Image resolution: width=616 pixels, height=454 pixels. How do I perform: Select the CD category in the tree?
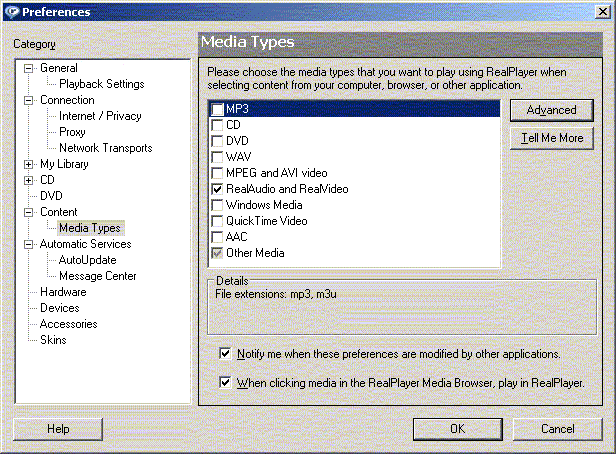point(47,180)
